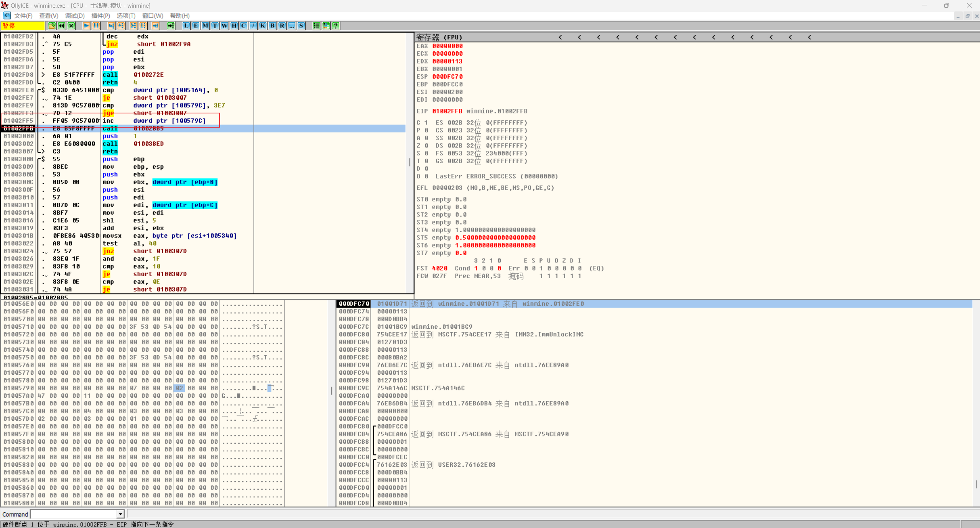Click the Command input field
The image size is (980, 528).
pos(74,514)
